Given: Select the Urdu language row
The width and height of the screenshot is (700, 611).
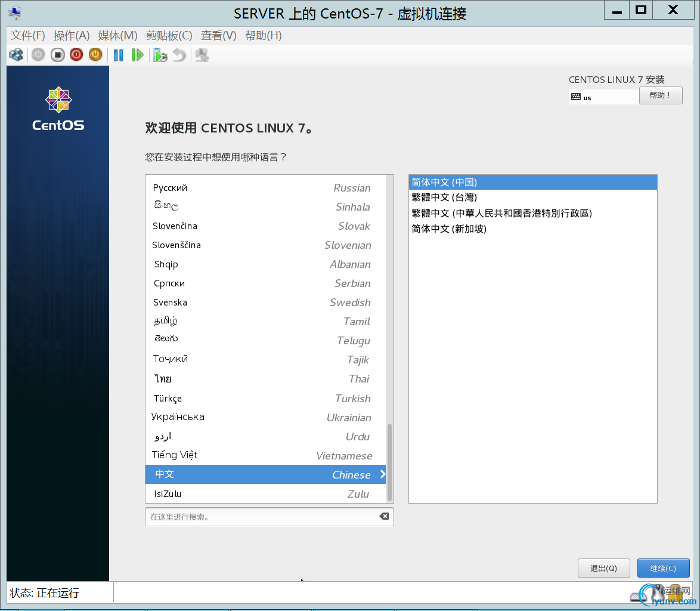Looking at the screenshot, I should click(265, 437).
